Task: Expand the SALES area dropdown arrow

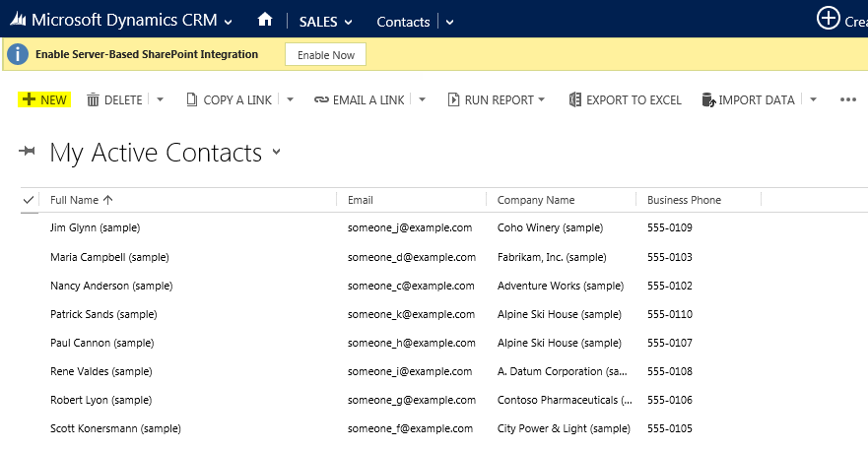Action: 348,22
